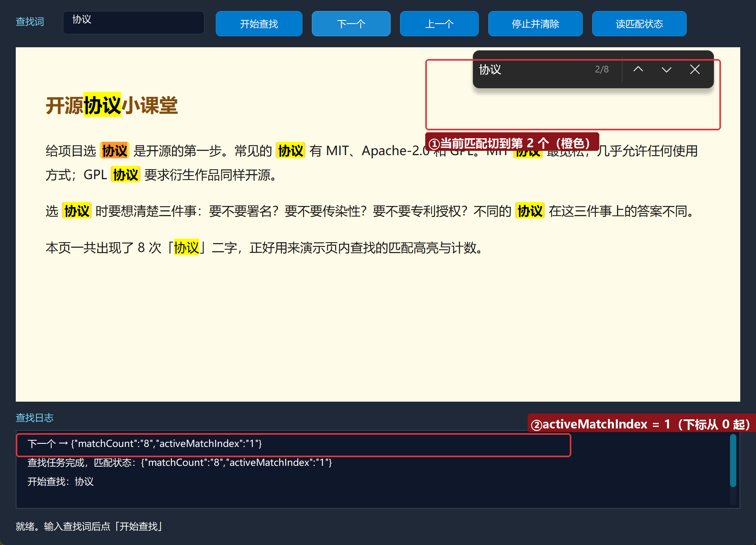Image resolution: width=756 pixels, height=545 pixels.
Task: Click the 停止并清除 button
Action: pos(535,24)
